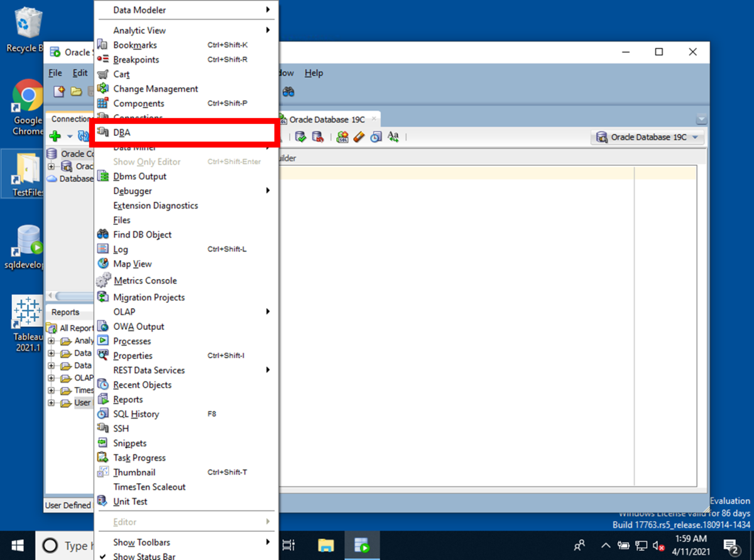Click the SQL History clock toolbar icon
Image resolution: width=754 pixels, height=560 pixels.
[376, 136]
